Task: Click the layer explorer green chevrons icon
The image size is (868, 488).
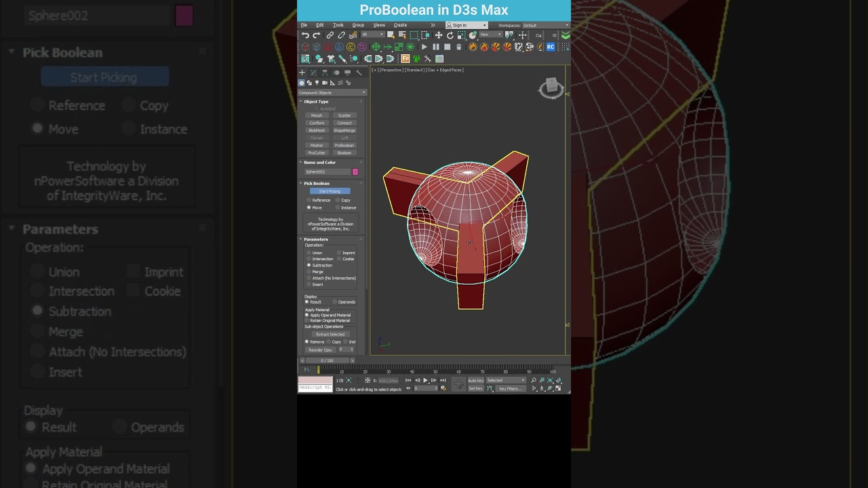Action: coord(566,35)
